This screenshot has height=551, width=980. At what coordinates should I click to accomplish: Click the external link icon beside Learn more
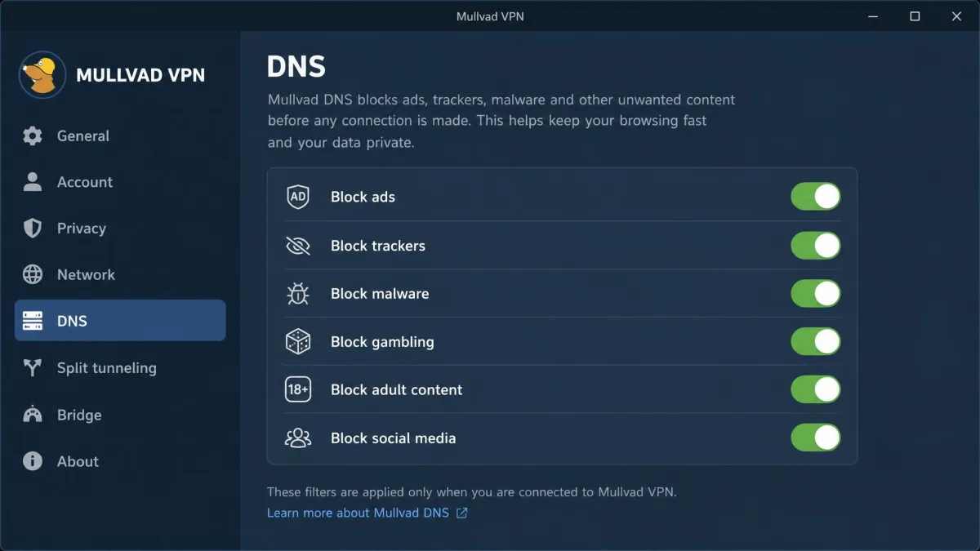(462, 513)
